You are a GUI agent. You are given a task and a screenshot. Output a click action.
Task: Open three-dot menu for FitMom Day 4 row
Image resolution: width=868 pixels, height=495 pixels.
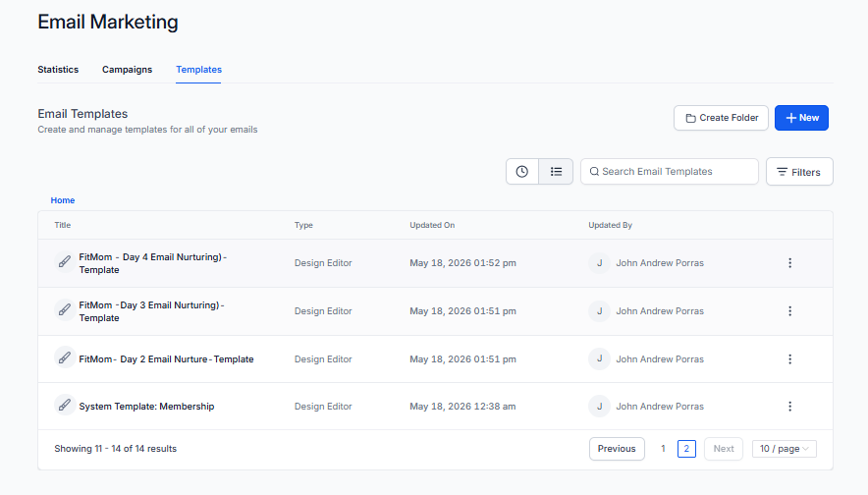coord(790,263)
